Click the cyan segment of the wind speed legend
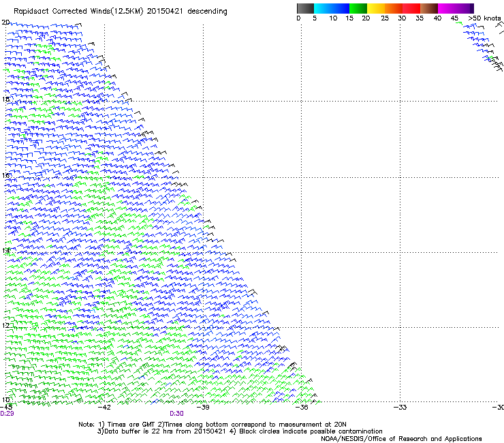Viewport: 504px width, 443px height. [x=323, y=8]
